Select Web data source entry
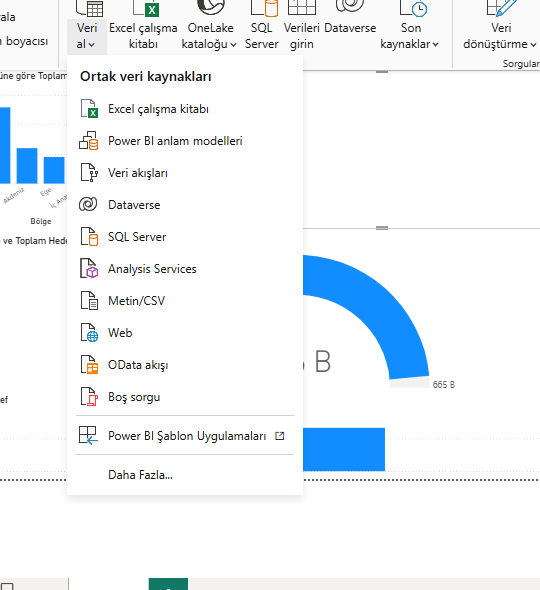 coord(185,333)
